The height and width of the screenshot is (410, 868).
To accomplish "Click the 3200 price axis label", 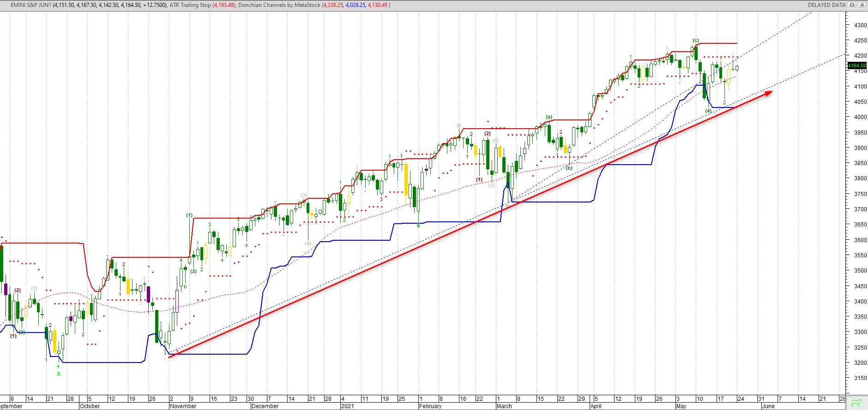I will click(860, 363).
